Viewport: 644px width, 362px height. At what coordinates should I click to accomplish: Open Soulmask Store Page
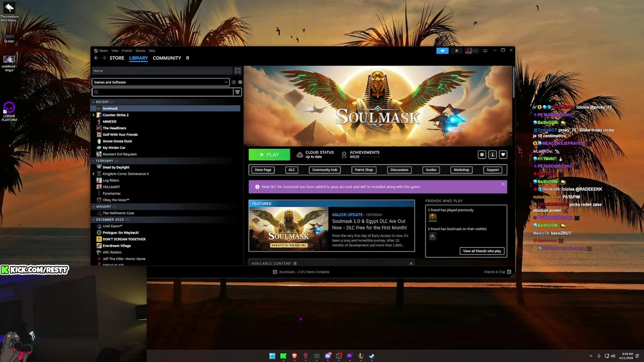pyautogui.click(x=263, y=170)
